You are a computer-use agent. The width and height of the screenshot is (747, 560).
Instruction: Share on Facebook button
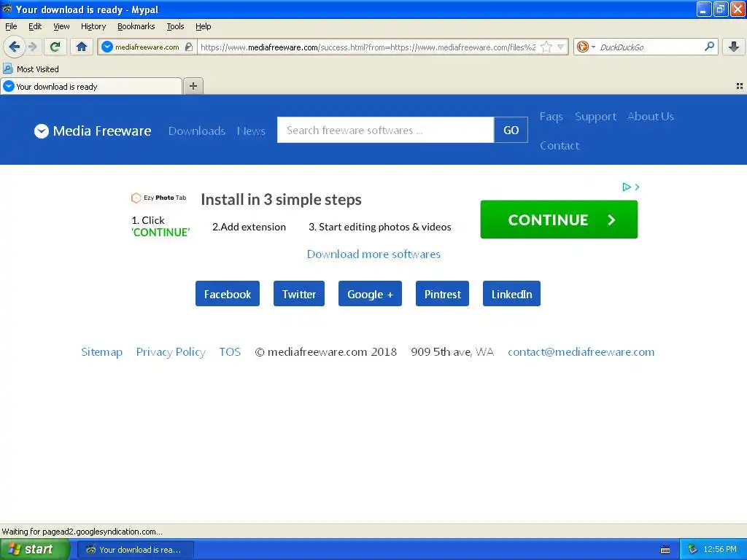coord(228,294)
